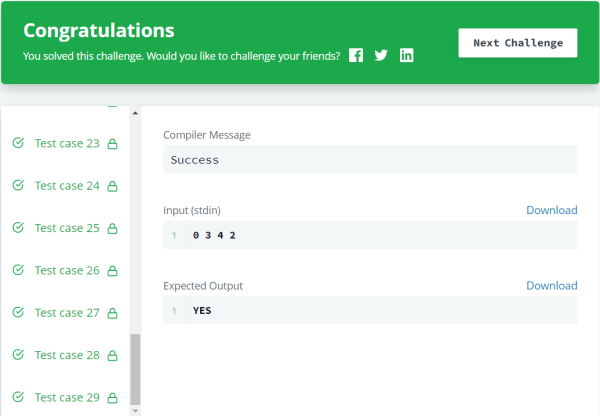
Task: Share the challenge on Twitter
Action: coord(381,55)
